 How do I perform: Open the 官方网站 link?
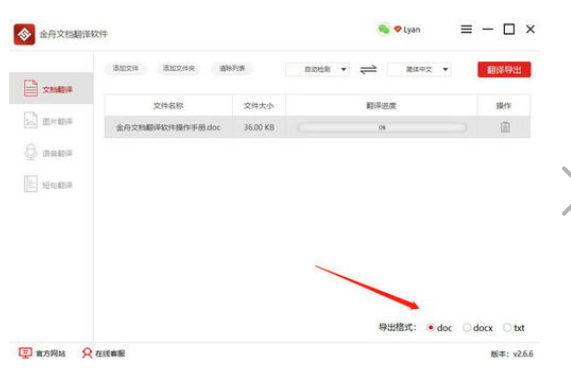point(42,353)
